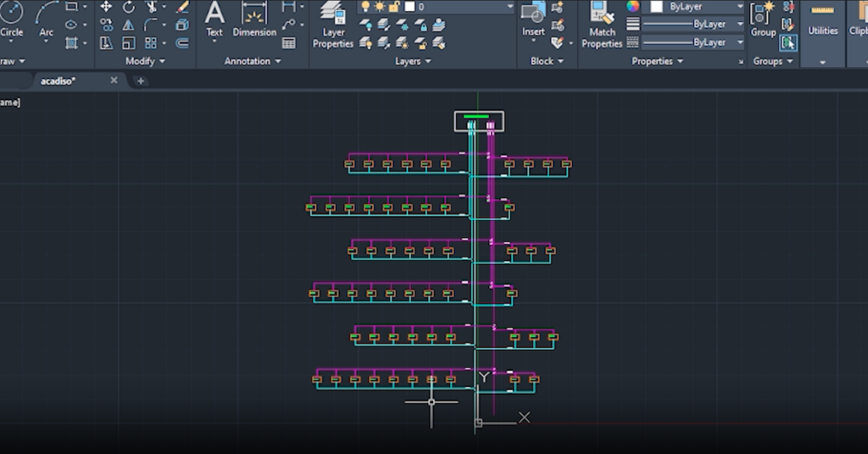868x454 pixels.
Task: Click the Rotate tool icon
Action: point(129,7)
